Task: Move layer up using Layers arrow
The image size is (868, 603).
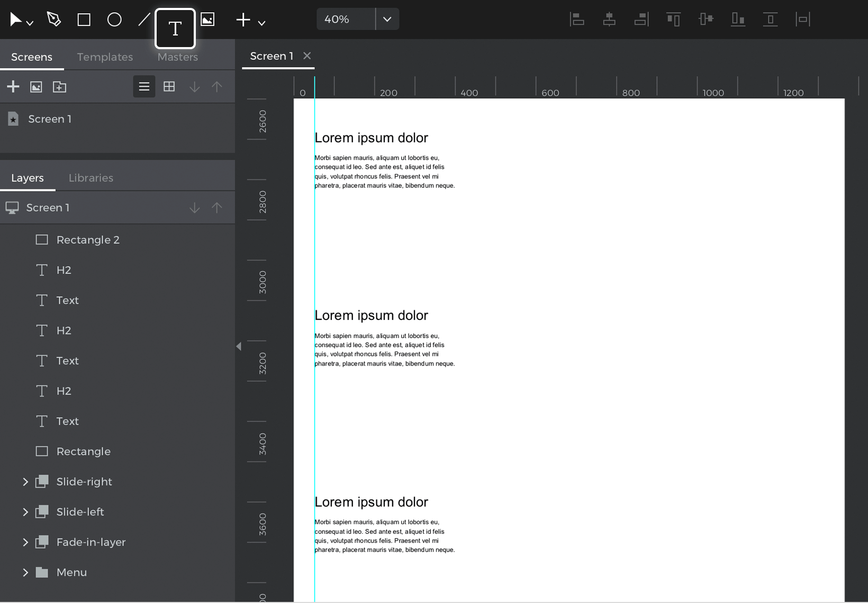Action: 217,208
